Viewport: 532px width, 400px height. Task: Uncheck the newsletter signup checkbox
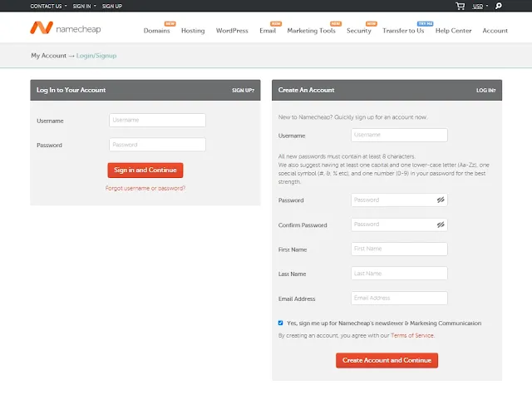(280, 323)
